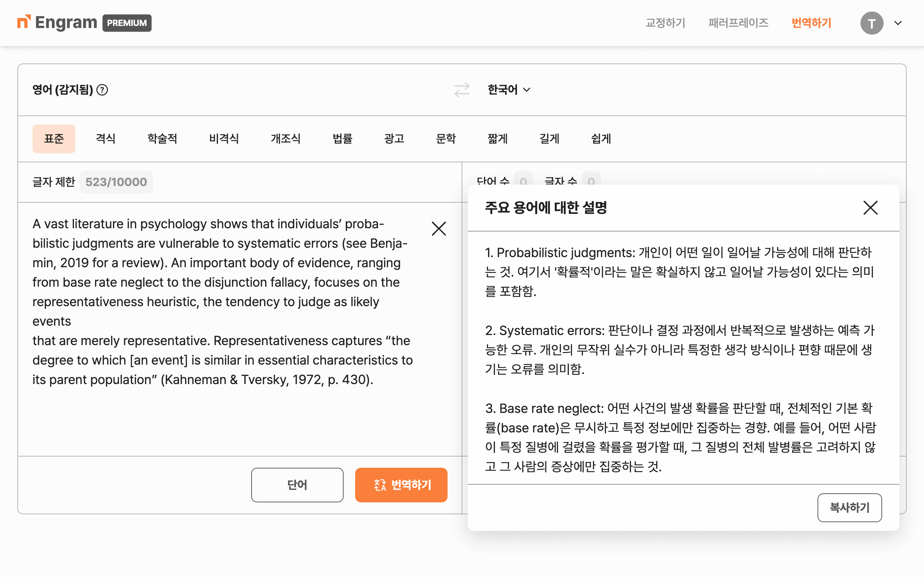Switch the tone to 학술적
Viewport: 924px width, 577px height.
[x=162, y=138]
